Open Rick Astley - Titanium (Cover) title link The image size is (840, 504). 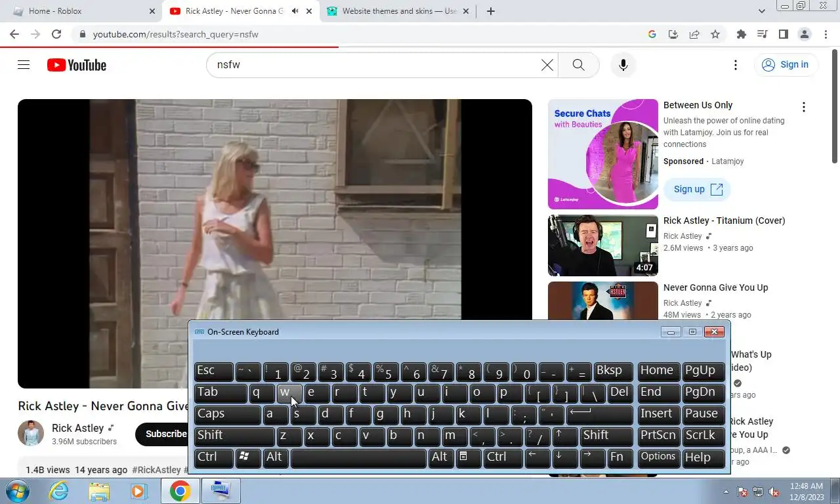pyautogui.click(x=724, y=220)
